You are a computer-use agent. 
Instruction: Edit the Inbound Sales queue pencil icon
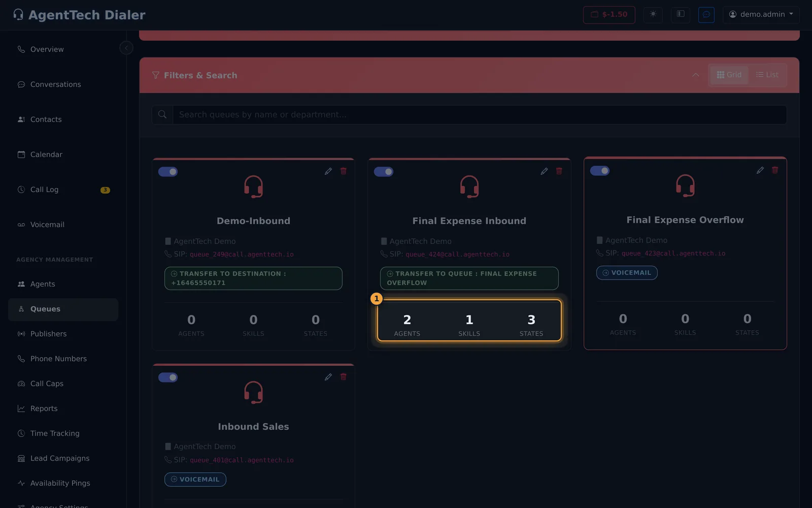328,377
